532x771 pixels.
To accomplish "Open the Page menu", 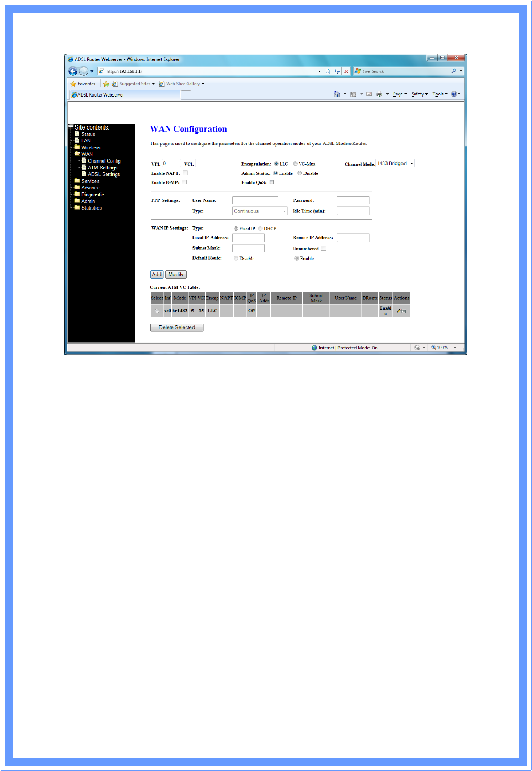I will [x=400, y=94].
